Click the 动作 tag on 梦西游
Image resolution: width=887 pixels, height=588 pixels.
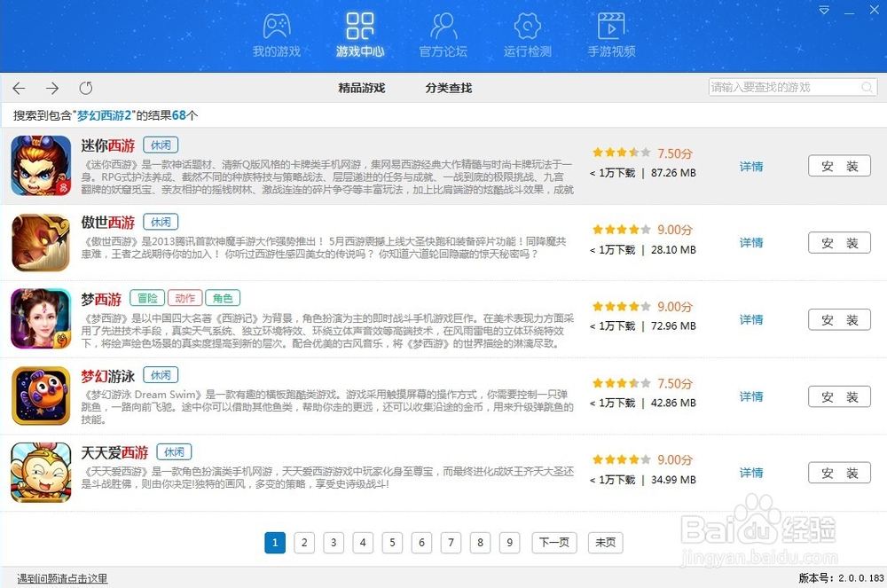185,298
